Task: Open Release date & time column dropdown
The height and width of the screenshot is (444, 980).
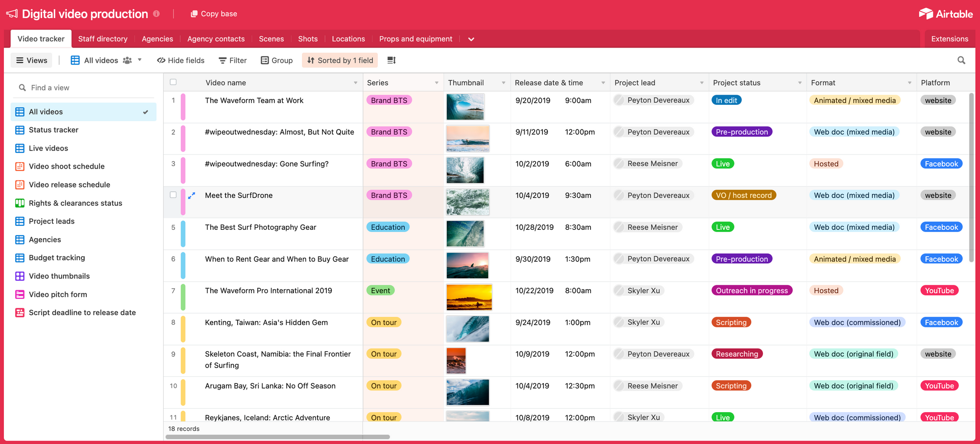Action: (603, 83)
